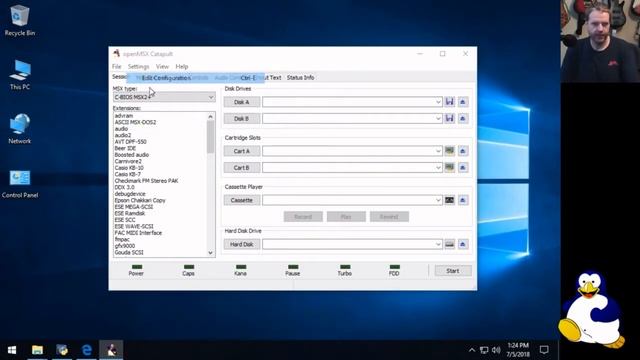Select the fmpac extension
This screenshot has width=640, height=360.
pyautogui.click(x=122, y=240)
